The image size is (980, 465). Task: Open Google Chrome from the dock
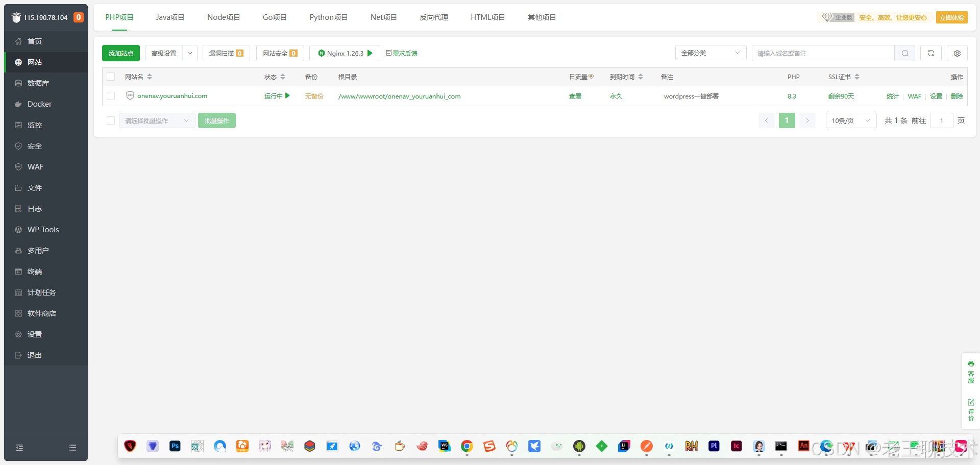coord(467,447)
